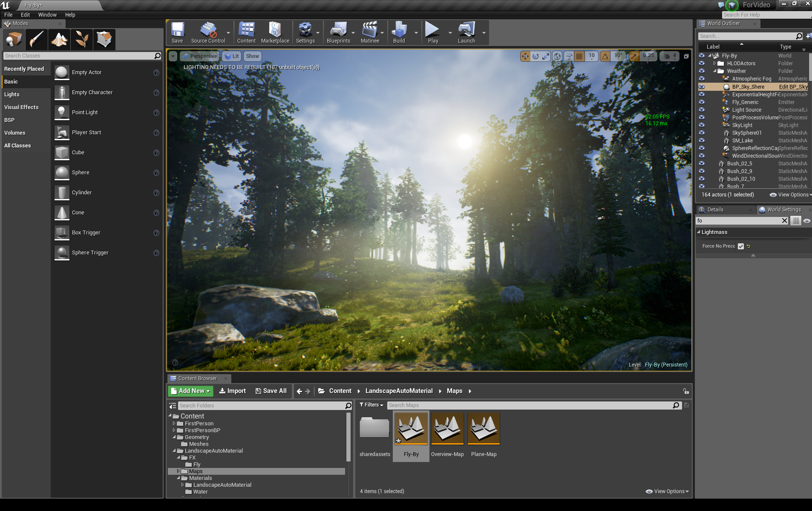Clear the Details search field text
This screenshot has height=511, width=812.
pos(784,221)
